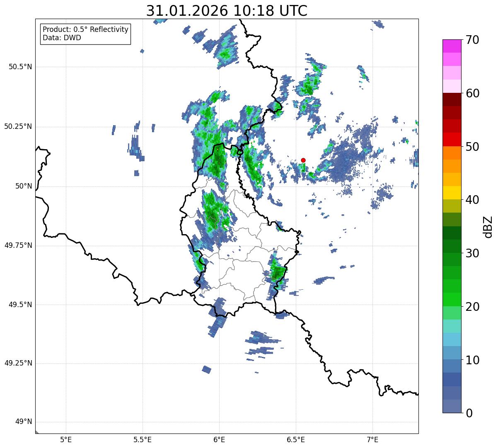This screenshot has width=498, height=448.
Task: Click the 7°E longitude label
Action: click(x=372, y=440)
